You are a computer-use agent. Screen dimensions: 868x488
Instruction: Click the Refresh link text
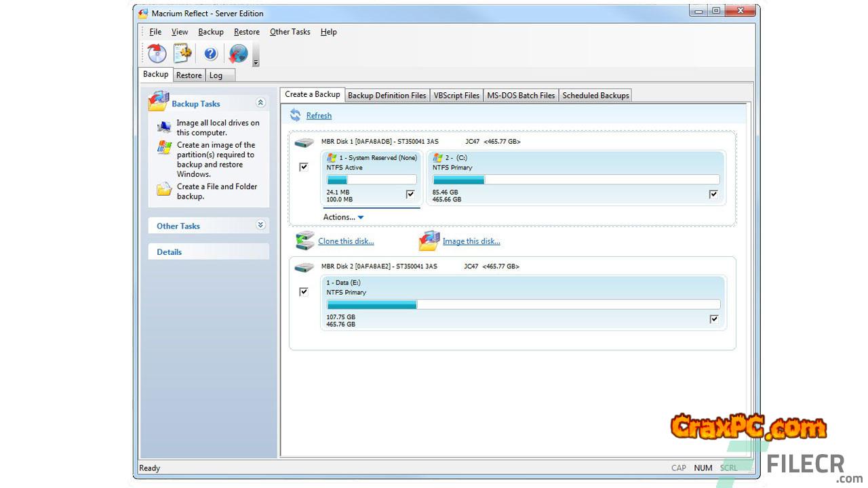pyautogui.click(x=319, y=116)
